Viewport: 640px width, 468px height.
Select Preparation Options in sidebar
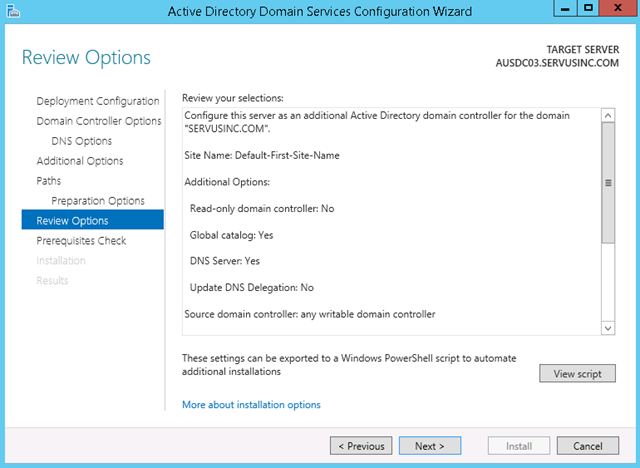point(98,201)
